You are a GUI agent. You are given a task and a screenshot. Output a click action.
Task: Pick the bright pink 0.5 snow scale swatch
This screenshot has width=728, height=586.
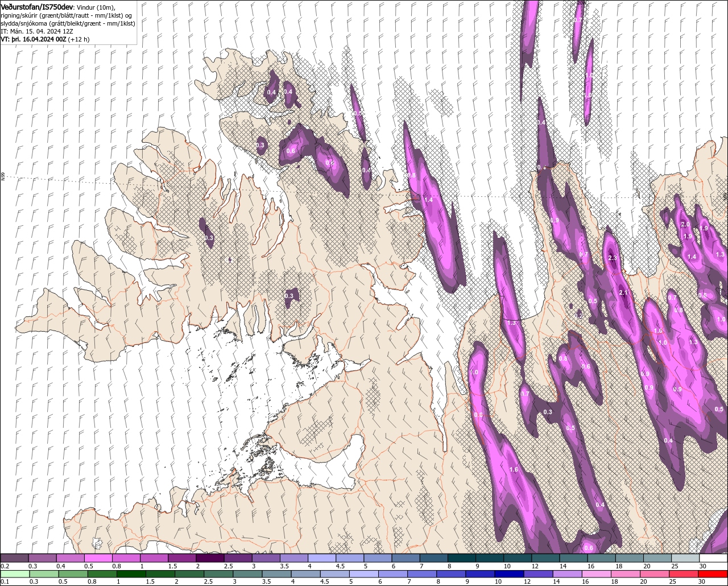tap(98, 558)
